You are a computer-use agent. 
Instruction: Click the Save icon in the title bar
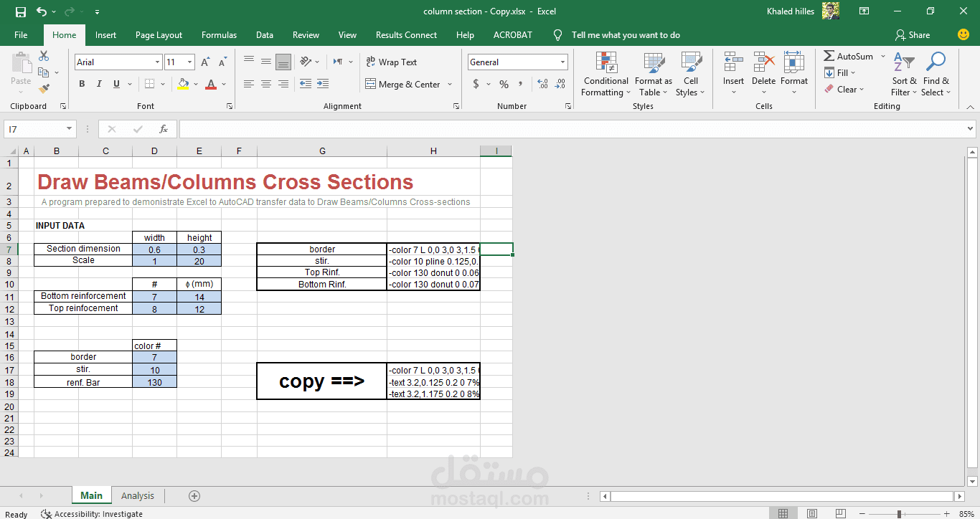coord(20,11)
